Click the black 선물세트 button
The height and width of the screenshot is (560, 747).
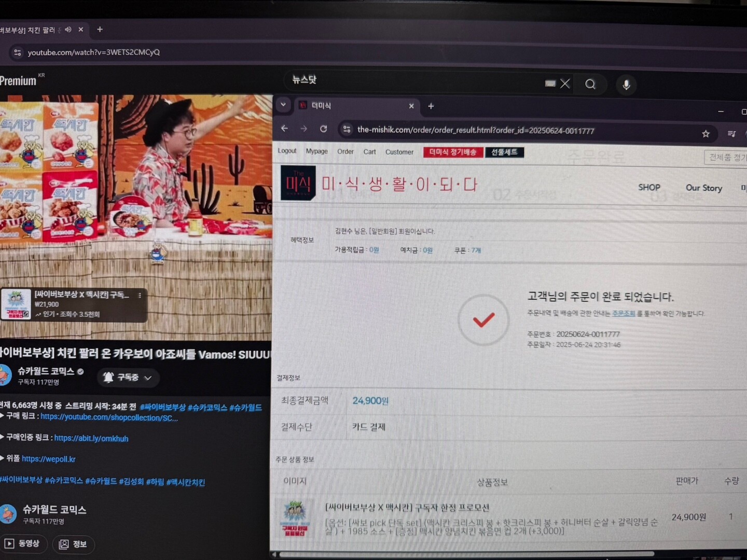pyautogui.click(x=504, y=152)
